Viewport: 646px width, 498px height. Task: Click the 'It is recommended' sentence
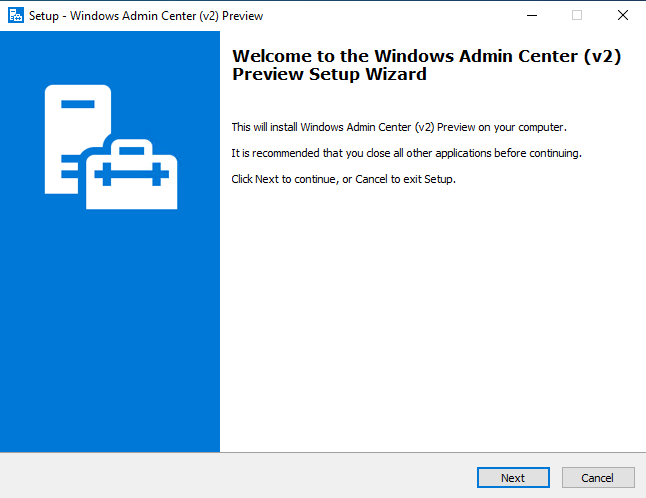[406, 153]
